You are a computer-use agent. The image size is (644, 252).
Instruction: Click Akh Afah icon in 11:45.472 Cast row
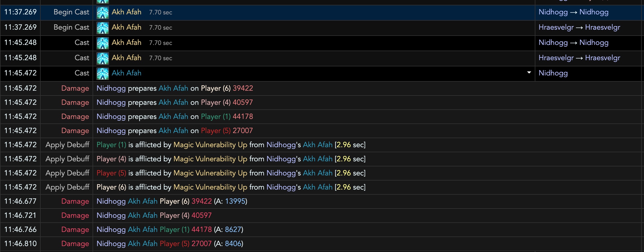[103, 73]
